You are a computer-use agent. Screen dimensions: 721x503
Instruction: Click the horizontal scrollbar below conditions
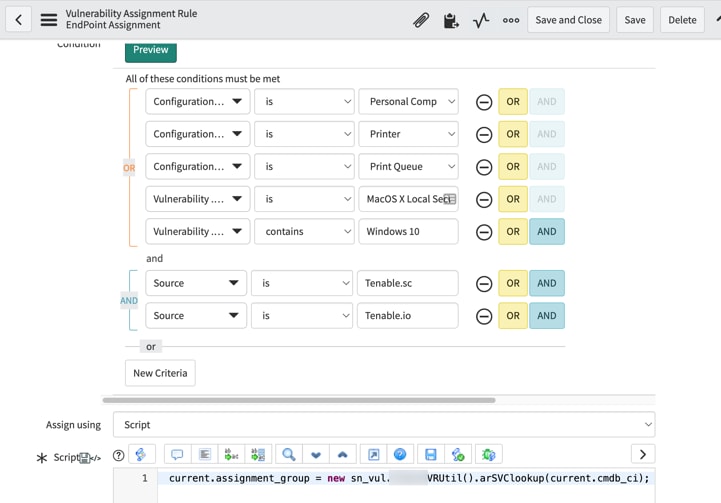299,400
